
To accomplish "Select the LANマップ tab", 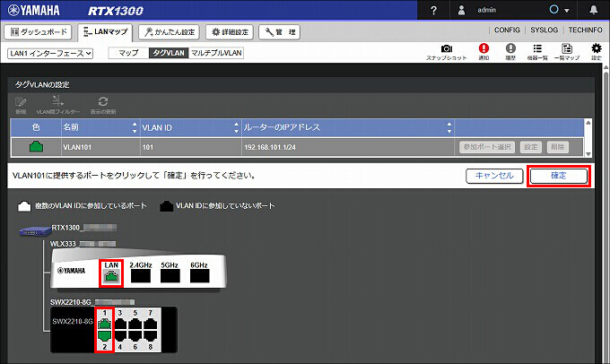I will click(x=106, y=32).
